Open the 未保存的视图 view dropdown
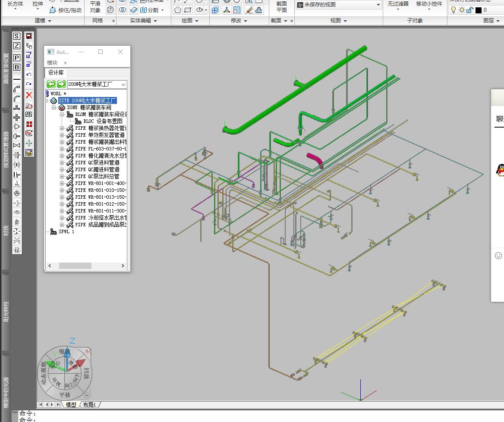Image resolution: width=504 pixels, height=422 pixels. [x=378, y=5]
